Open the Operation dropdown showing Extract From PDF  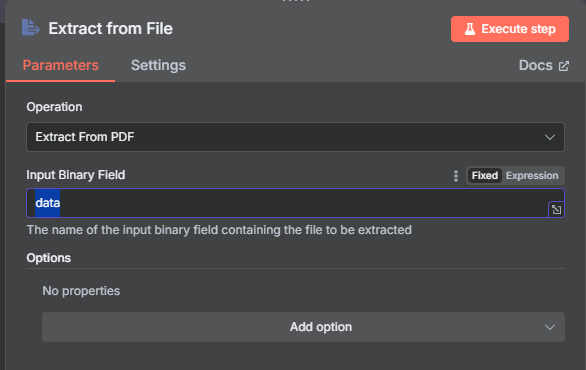(x=295, y=137)
